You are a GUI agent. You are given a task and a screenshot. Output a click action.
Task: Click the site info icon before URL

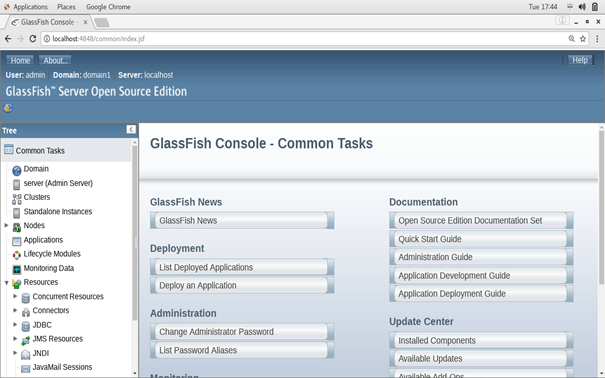47,39
